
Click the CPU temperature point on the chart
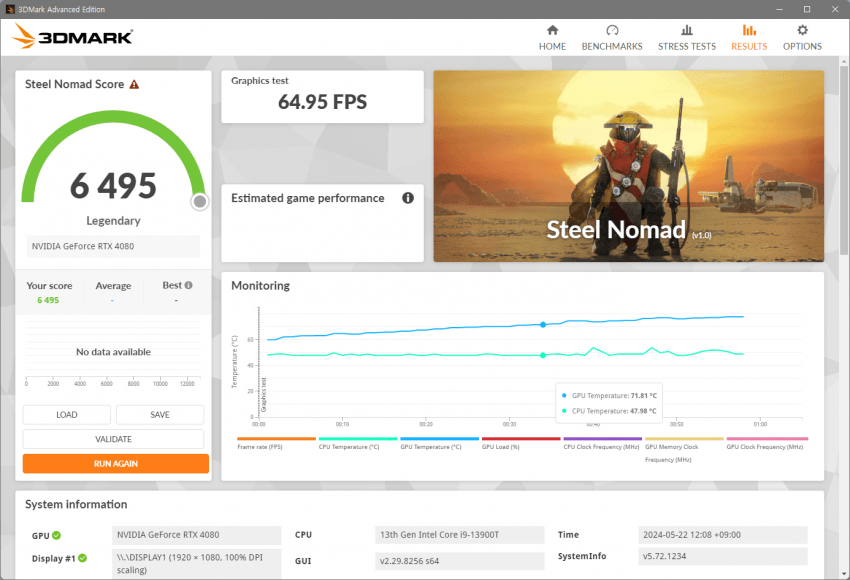click(543, 356)
